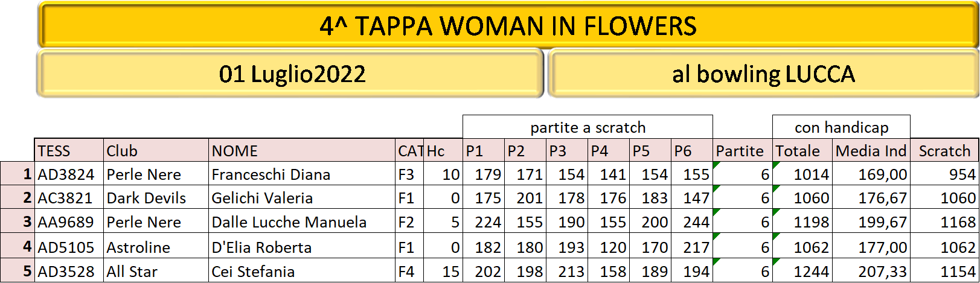The height and width of the screenshot is (283, 980).
Task: Select the Club column header cell
Action: 156,150
